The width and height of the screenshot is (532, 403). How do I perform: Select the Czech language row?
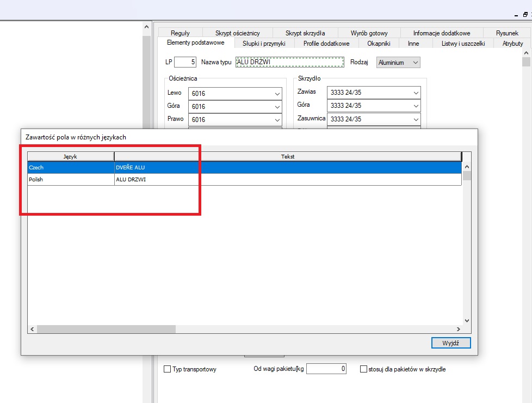coord(244,168)
